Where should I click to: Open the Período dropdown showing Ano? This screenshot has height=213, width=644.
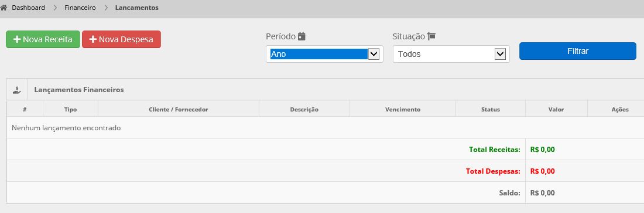click(324, 54)
